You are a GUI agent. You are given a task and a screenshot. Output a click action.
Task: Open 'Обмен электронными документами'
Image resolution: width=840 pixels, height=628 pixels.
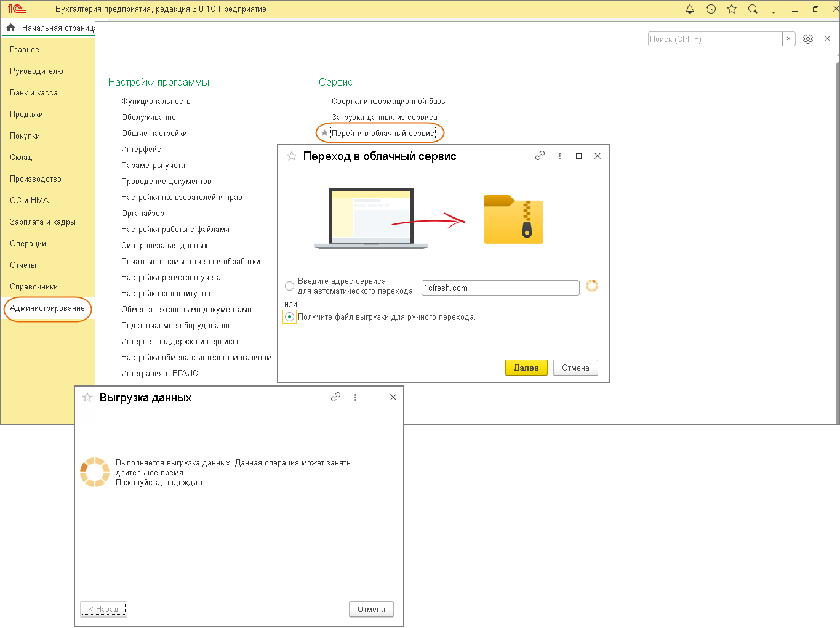coord(186,309)
